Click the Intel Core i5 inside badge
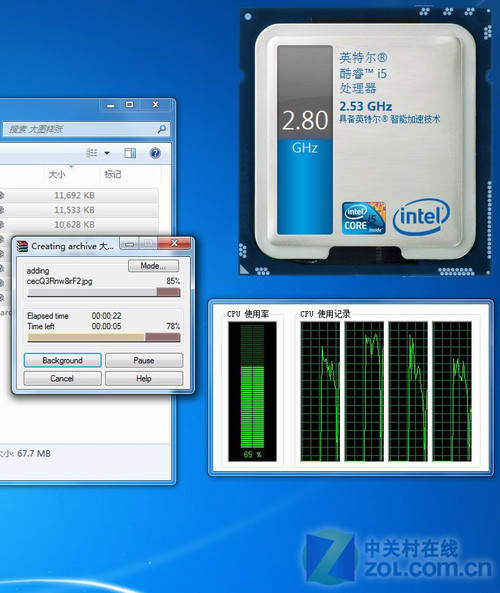 [364, 218]
